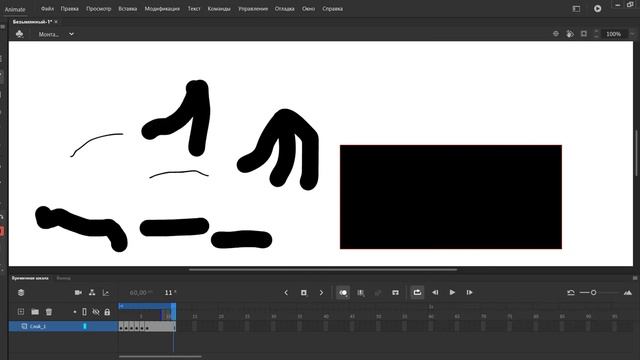Toggle show all layers as outlines
The height and width of the screenshot is (360, 640).
coord(84,312)
